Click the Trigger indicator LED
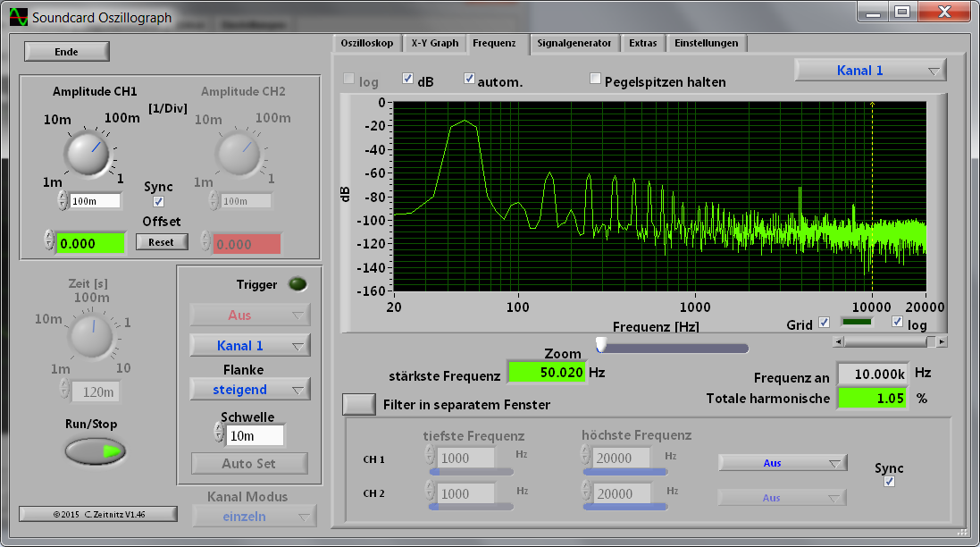This screenshot has width=980, height=547. 297,284
